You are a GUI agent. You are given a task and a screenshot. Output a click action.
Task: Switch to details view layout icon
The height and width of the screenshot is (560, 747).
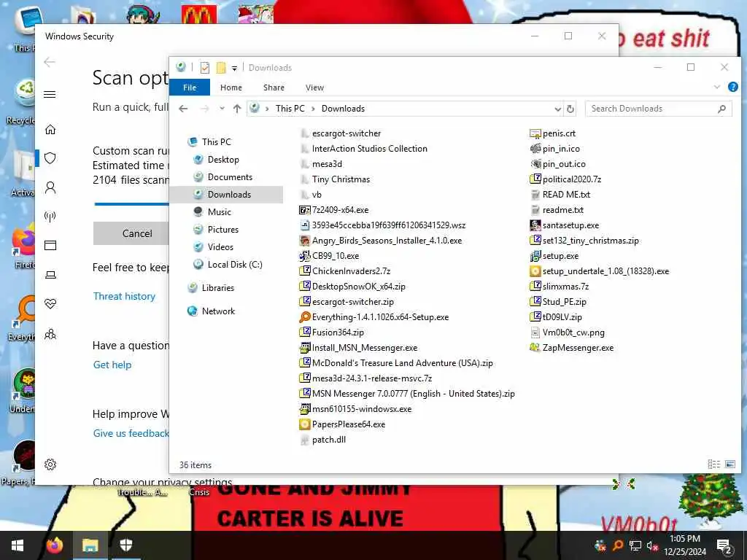pos(713,464)
